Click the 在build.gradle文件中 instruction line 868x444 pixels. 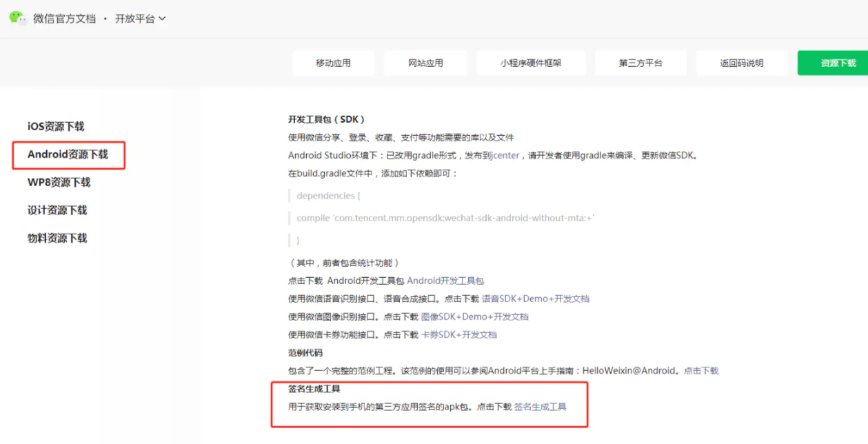tap(373, 173)
